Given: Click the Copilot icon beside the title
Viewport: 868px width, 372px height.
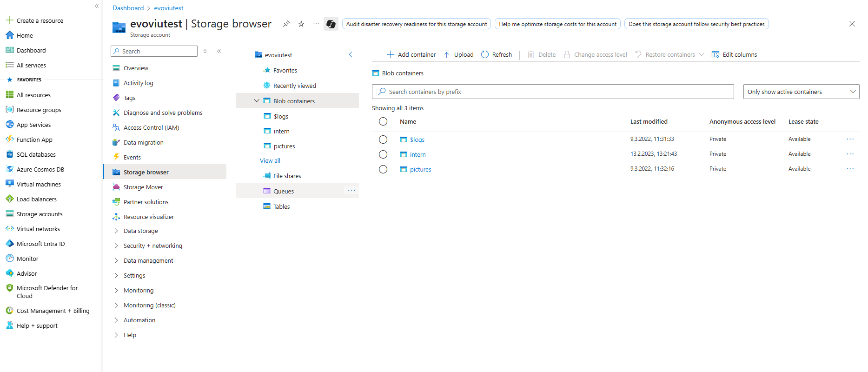Looking at the screenshot, I should 331,24.
